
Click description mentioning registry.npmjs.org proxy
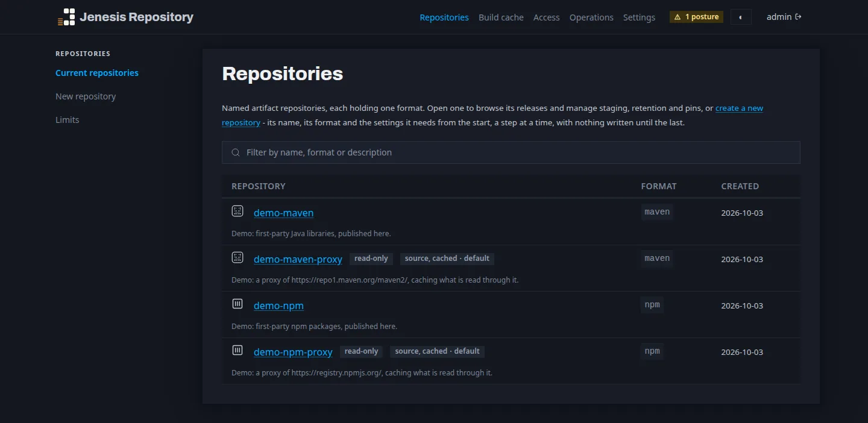click(x=362, y=372)
